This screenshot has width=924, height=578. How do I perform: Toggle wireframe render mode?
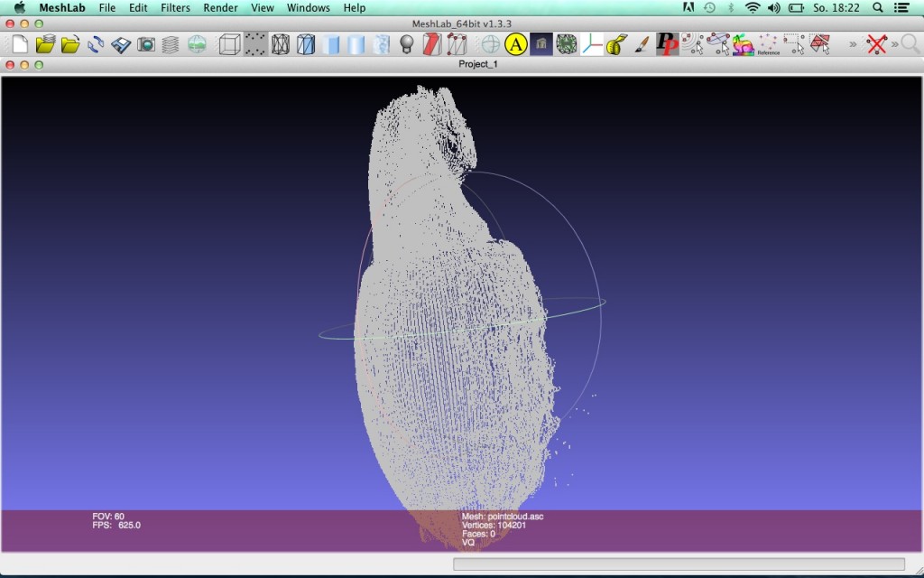281,44
